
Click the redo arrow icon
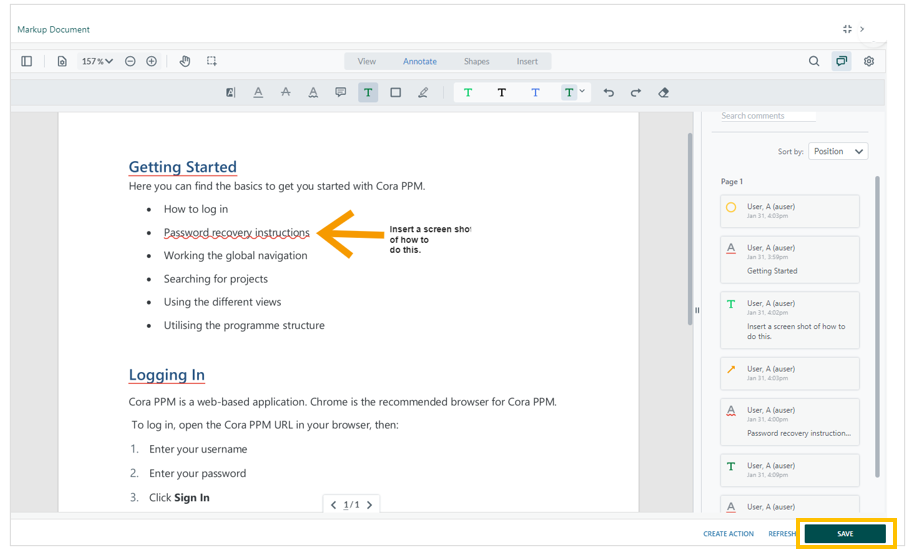[636, 92]
